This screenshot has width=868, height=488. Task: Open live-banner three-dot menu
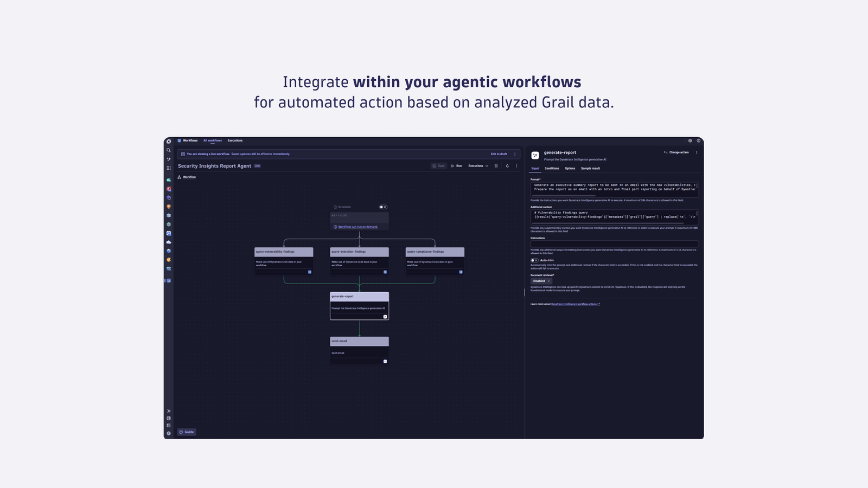click(x=515, y=154)
